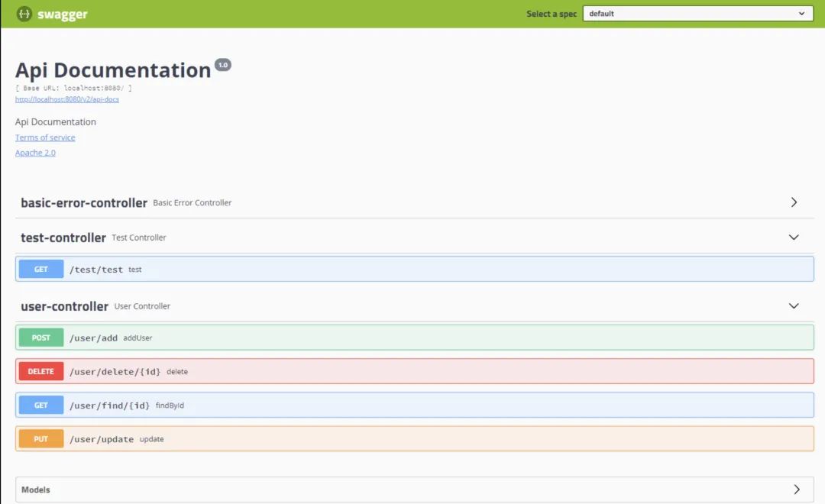
Task: Click POST button for /user/add
Action: (x=41, y=338)
